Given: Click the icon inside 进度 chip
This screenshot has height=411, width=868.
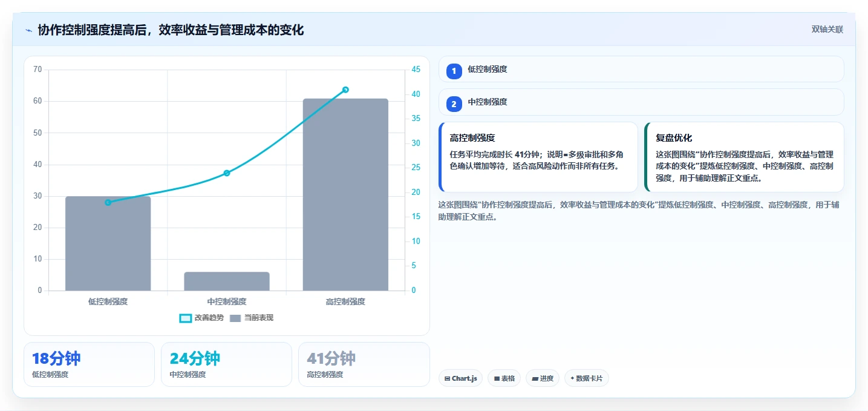Looking at the screenshot, I should click(x=535, y=378).
